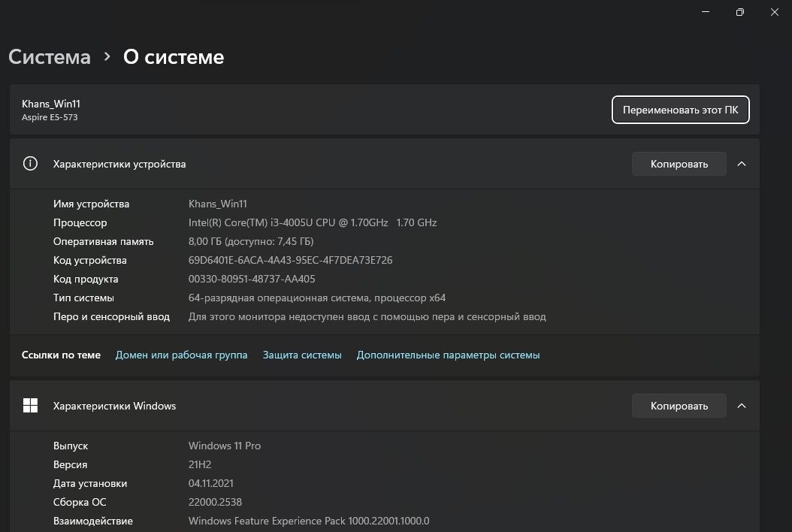Select the Имя устройства label
Image resolution: width=792 pixels, height=532 pixels.
[x=92, y=204]
